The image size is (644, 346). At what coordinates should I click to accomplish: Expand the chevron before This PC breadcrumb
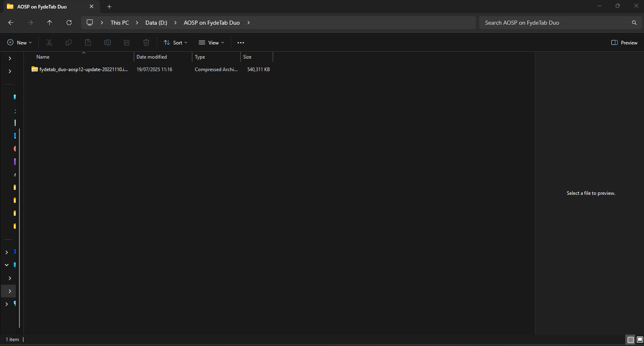[x=102, y=23]
